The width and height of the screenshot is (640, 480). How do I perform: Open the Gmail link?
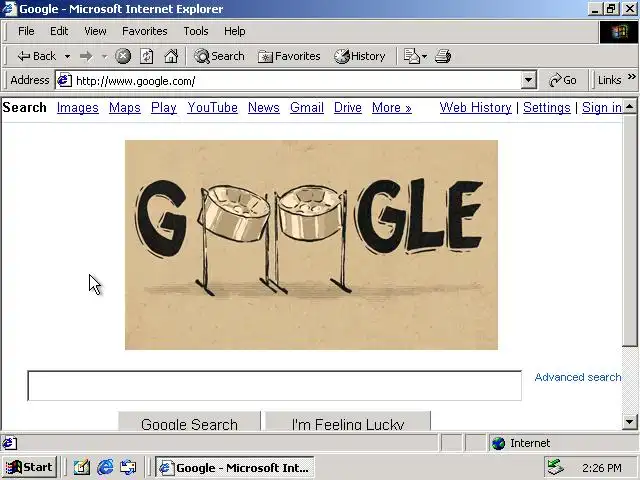[x=307, y=107]
